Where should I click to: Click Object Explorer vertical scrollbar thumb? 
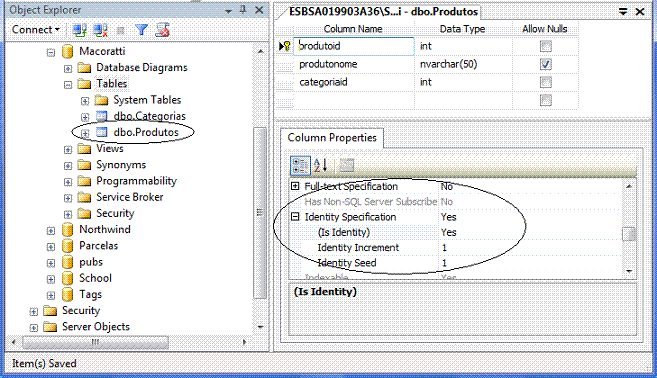[x=260, y=213]
